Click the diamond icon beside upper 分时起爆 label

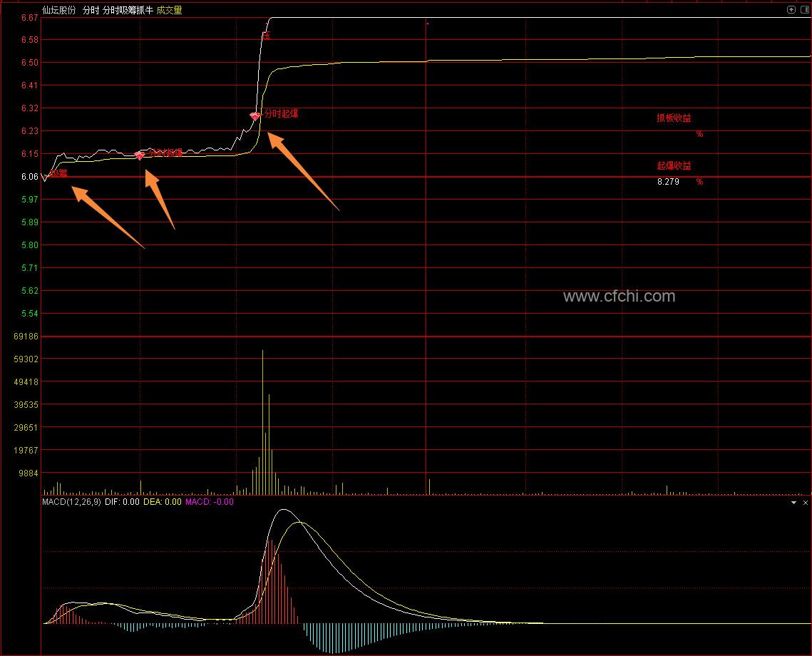[x=255, y=116]
